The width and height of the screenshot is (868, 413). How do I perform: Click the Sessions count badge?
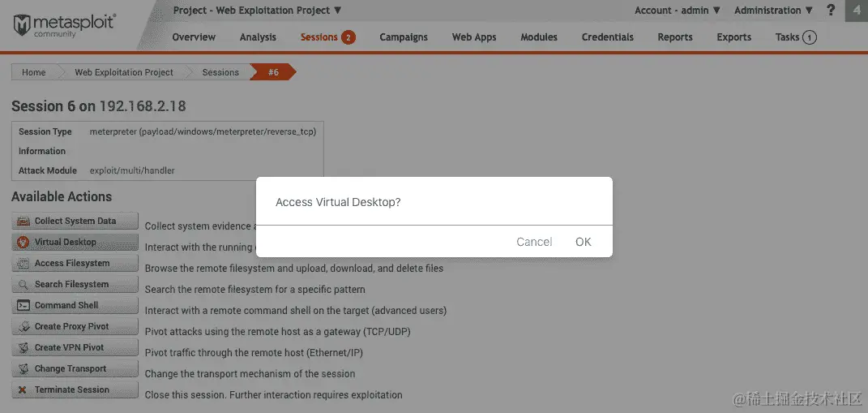tap(348, 37)
